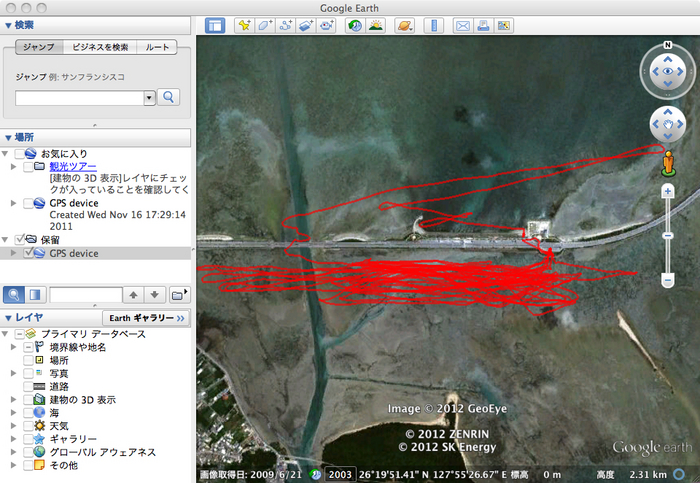
Task: Click the zoom in plus button
Action: pyautogui.click(x=668, y=192)
